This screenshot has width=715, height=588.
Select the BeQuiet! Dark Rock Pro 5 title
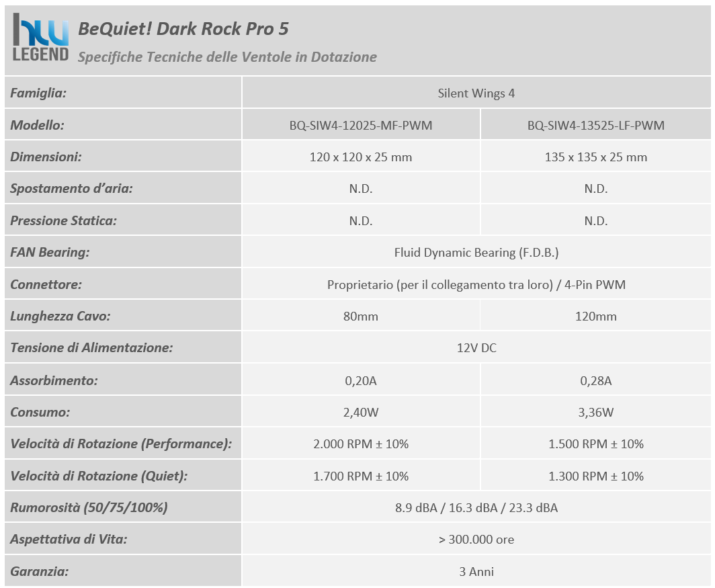pos(183,29)
